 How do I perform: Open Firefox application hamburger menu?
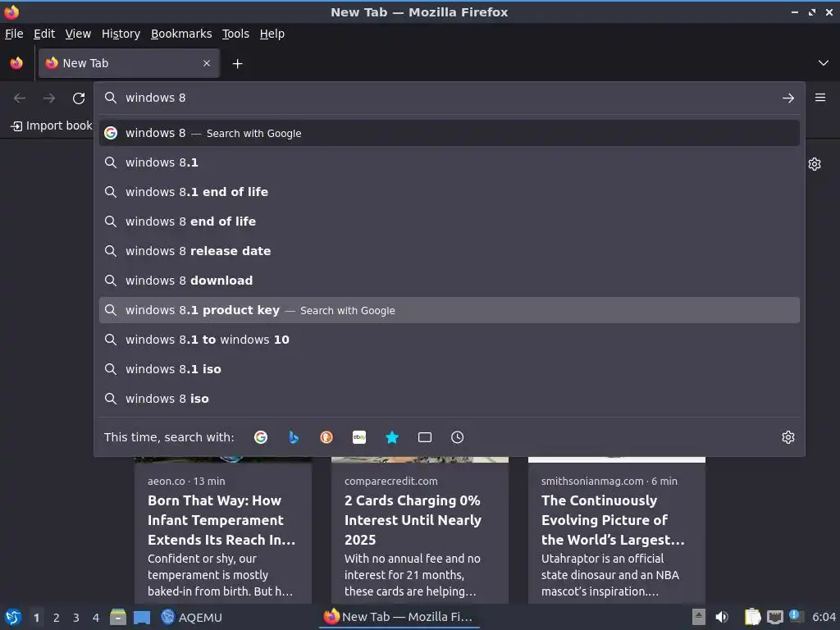point(820,98)
